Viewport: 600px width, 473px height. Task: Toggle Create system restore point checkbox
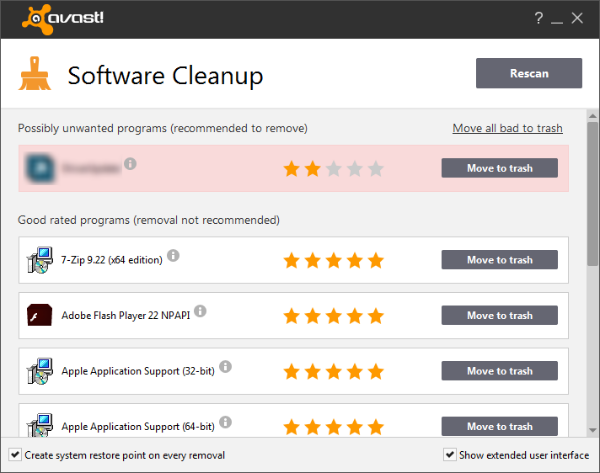pyautogui.click(x=13, y=455)
